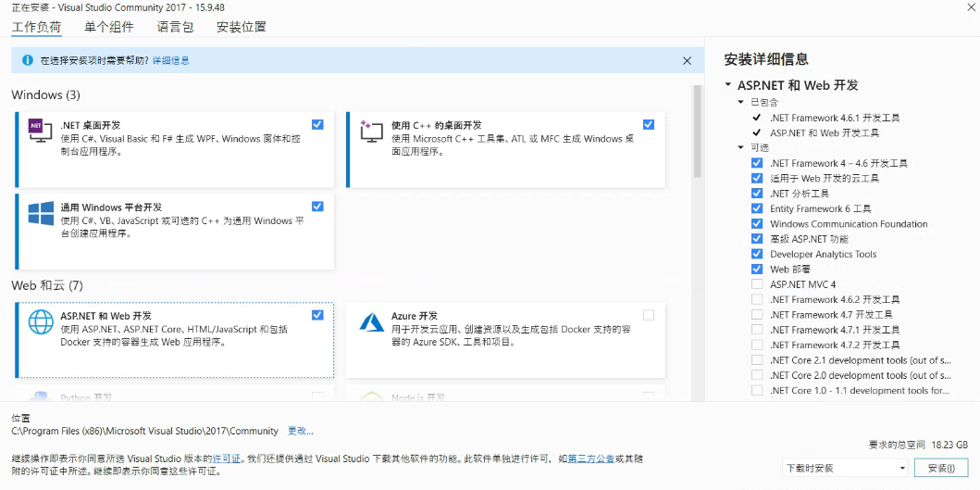
Task: Uncheck Entity Framework 6 工具 option
Action: coord(757,208)
